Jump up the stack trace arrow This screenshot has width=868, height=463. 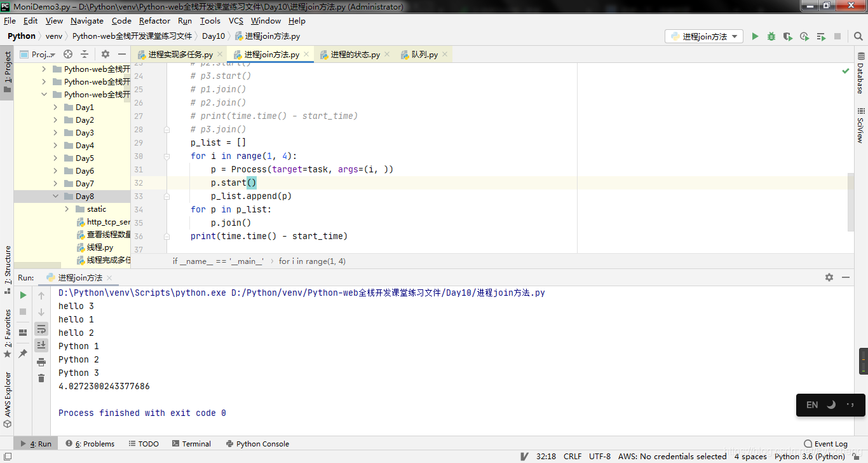[41, 295]
